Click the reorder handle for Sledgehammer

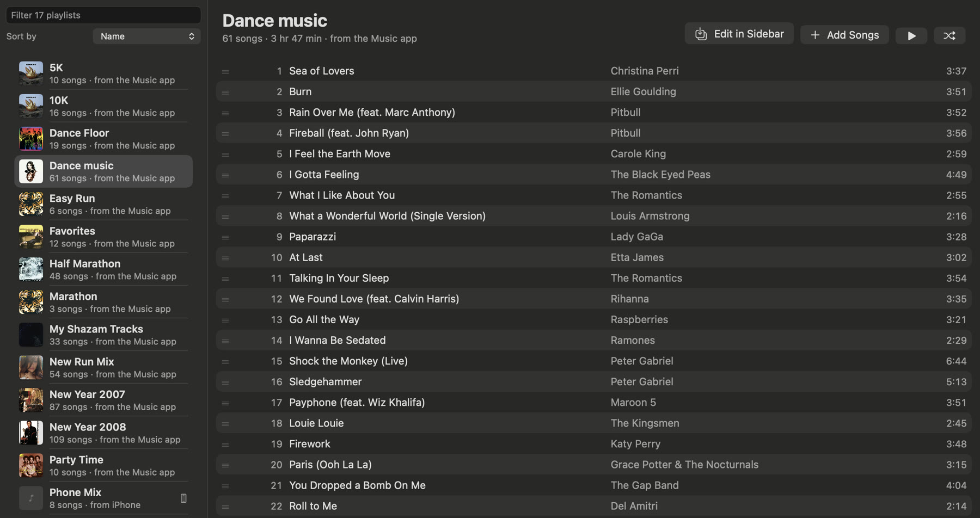(x=225, y=383)
